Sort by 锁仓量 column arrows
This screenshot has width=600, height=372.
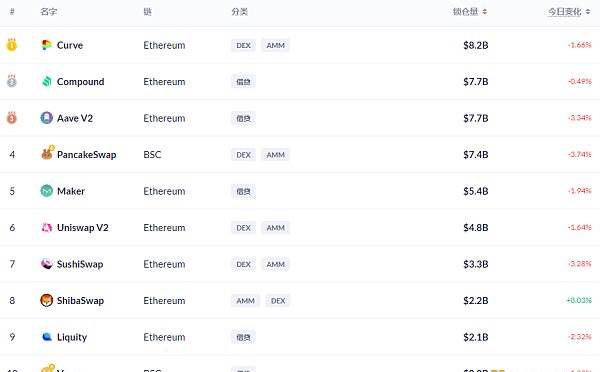tap(484, 12)
